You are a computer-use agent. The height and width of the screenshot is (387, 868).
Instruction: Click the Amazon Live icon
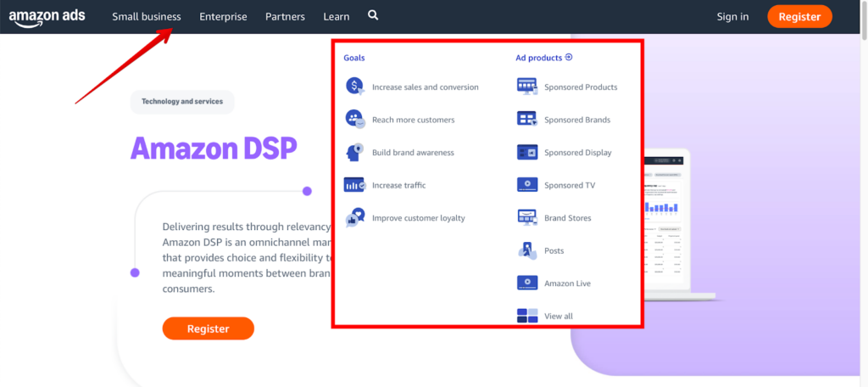click(527, 283)
